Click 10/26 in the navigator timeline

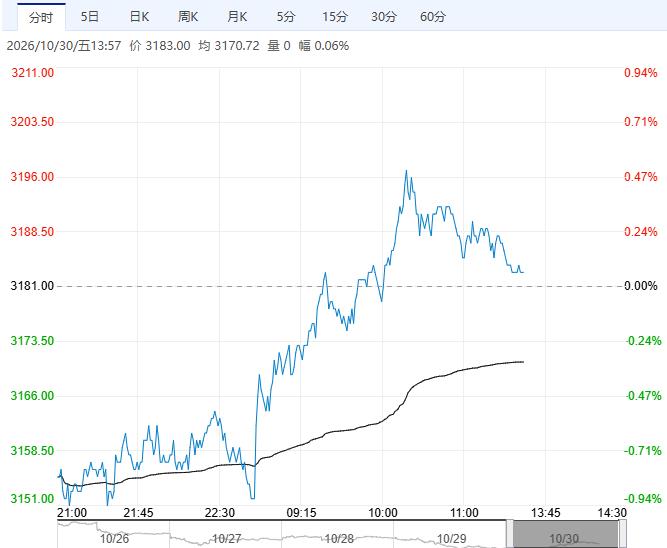pyautogui.click(x=114, y=539)
